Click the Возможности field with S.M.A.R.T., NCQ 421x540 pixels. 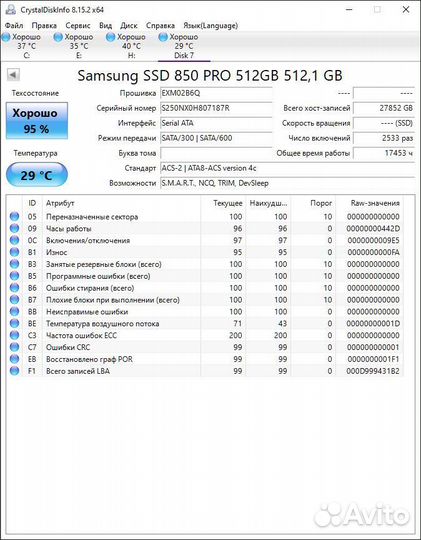287,183
